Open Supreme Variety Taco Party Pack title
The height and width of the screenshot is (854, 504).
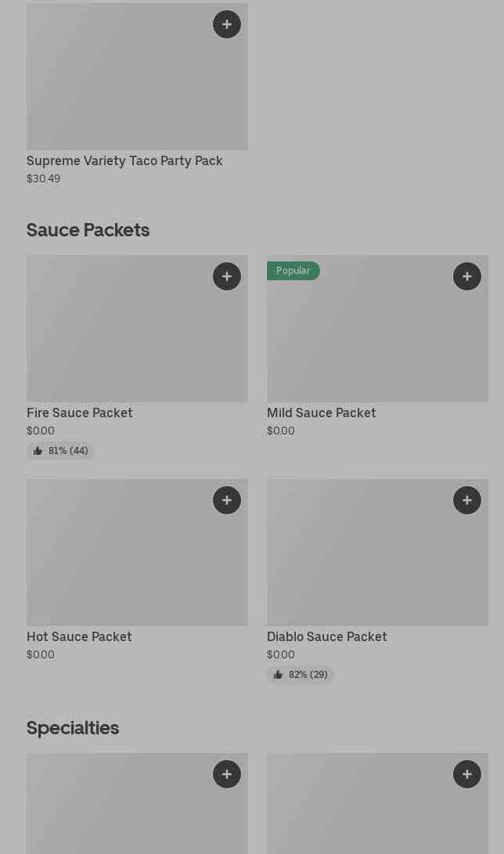pyautogui.click(x=124, y=161)
